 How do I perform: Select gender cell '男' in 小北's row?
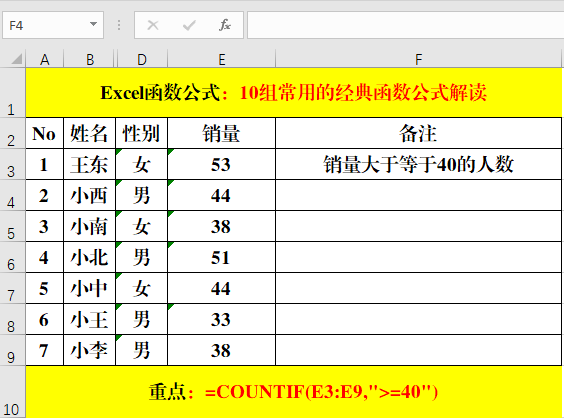pos(141,257)
